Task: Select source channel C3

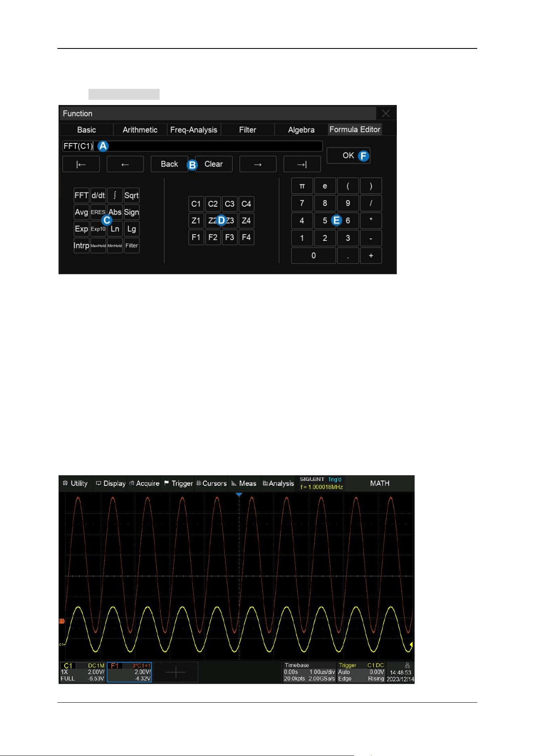Action: coord(230,204)
